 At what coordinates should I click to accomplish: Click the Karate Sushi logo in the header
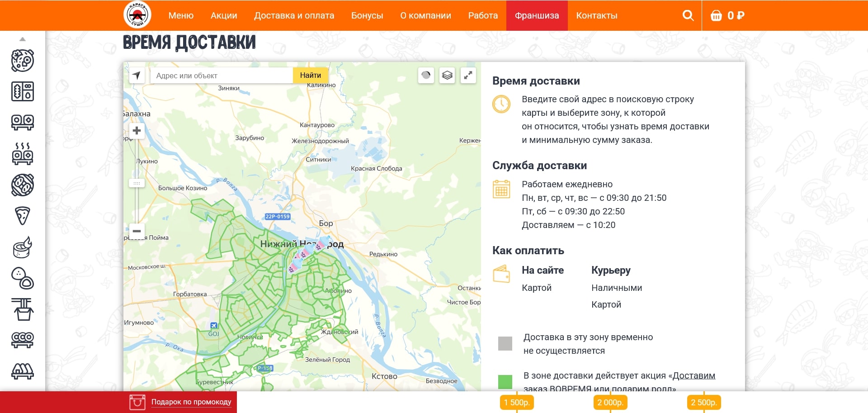(x=137, y=15)
